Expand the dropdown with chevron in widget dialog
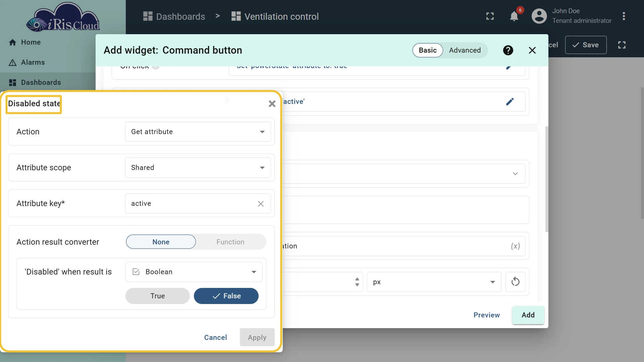 click(x=515, y=174)
